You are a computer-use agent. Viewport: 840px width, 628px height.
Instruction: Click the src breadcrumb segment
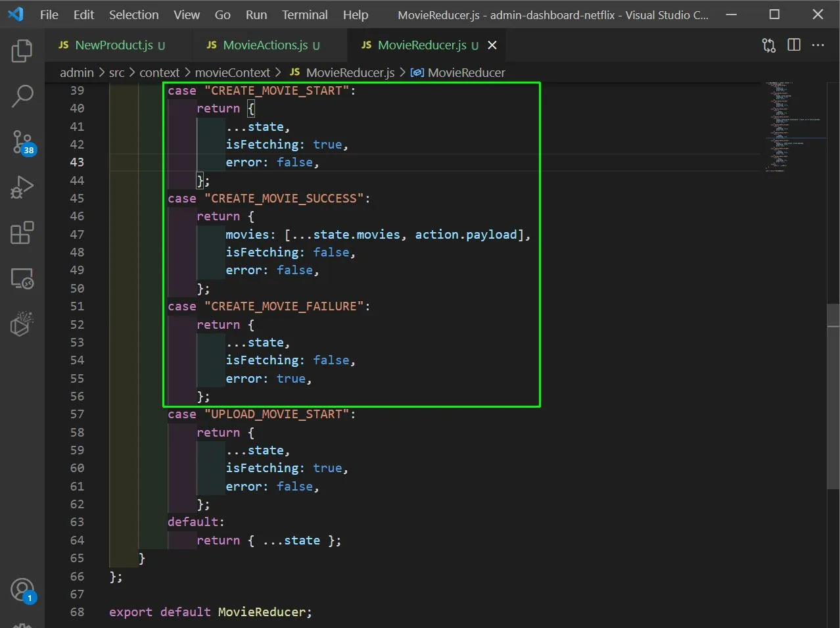(116, 72)
